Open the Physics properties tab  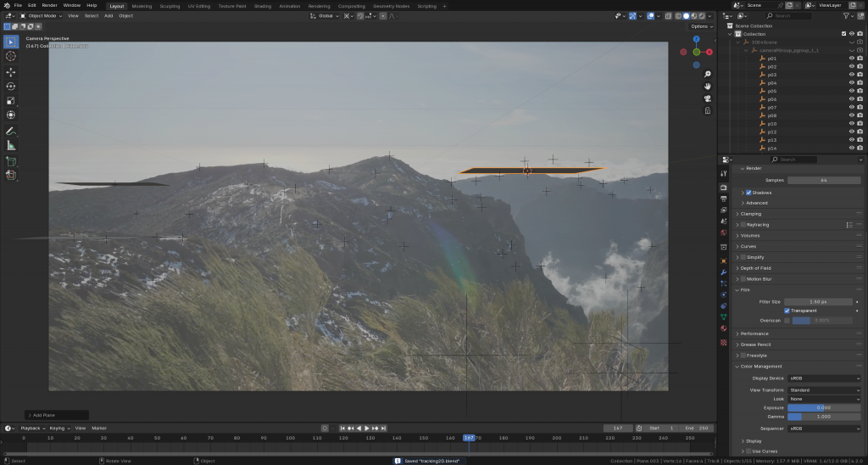pos(724,294)
